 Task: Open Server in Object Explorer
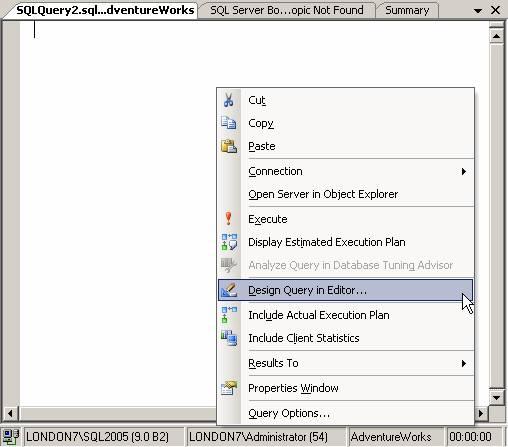tap(345, 194)
